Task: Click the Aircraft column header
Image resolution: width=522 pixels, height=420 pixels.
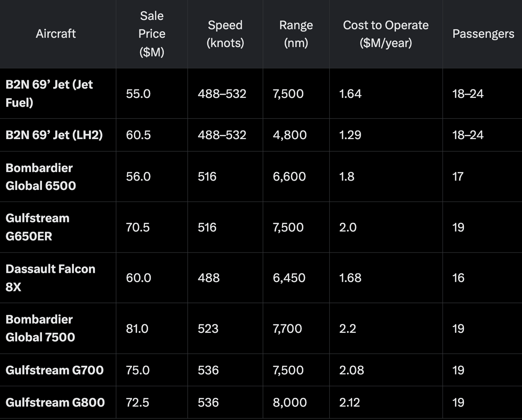Action: point(56,34)
